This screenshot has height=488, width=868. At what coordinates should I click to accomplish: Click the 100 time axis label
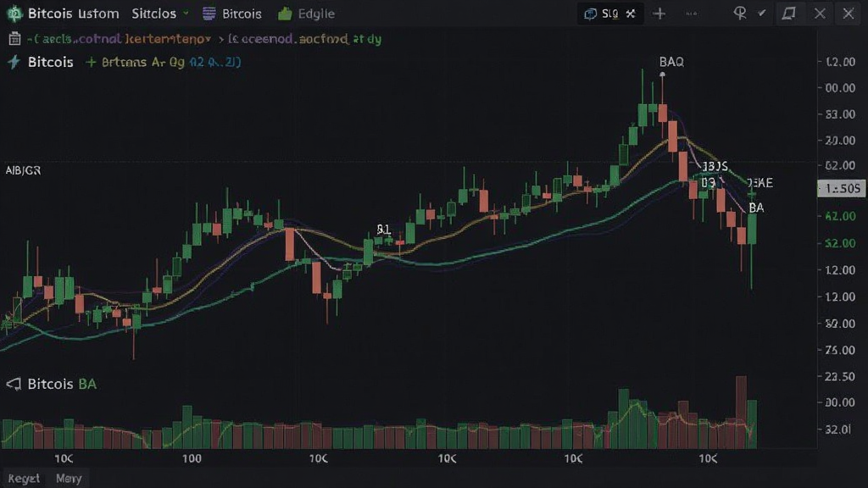(x=192, y=458)
